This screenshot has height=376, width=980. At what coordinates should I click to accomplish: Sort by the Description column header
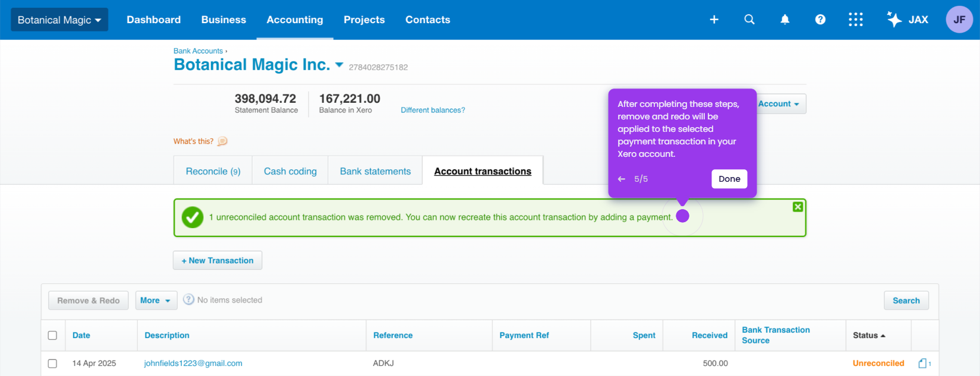pos(167,336)
